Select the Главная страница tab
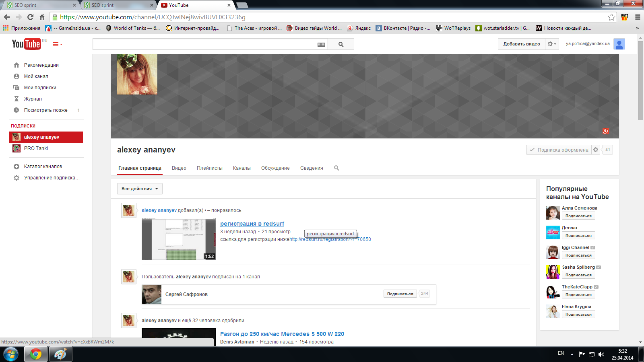This screenshot has width=644, height=362. tap(140, 168)
